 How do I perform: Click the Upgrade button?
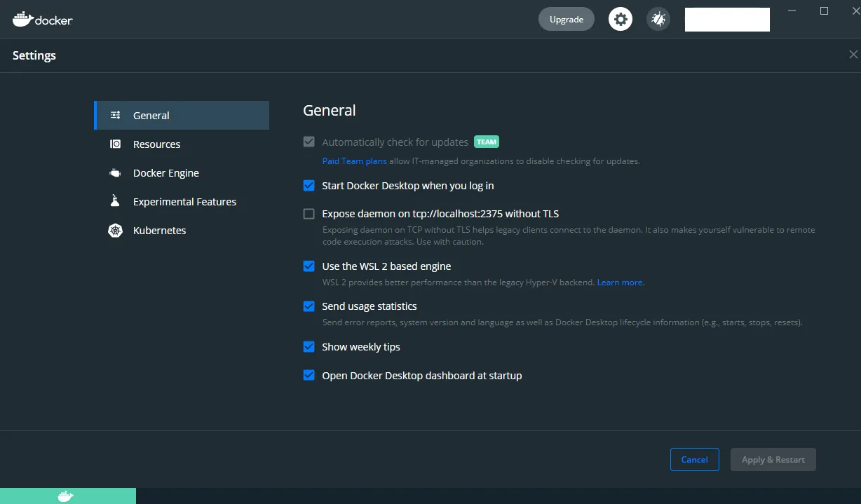(x=567, y=19)
